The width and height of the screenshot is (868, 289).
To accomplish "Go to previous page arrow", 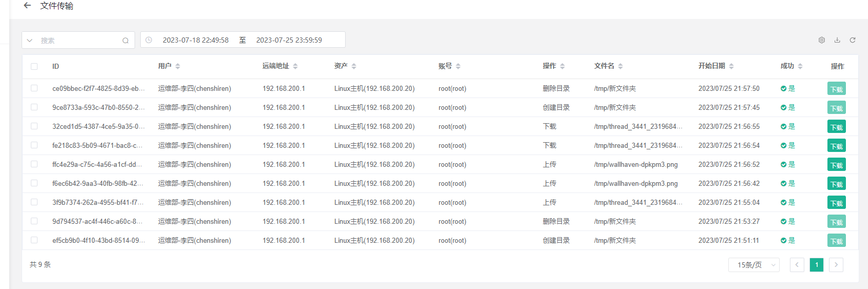I will click(x=797, y=265).
